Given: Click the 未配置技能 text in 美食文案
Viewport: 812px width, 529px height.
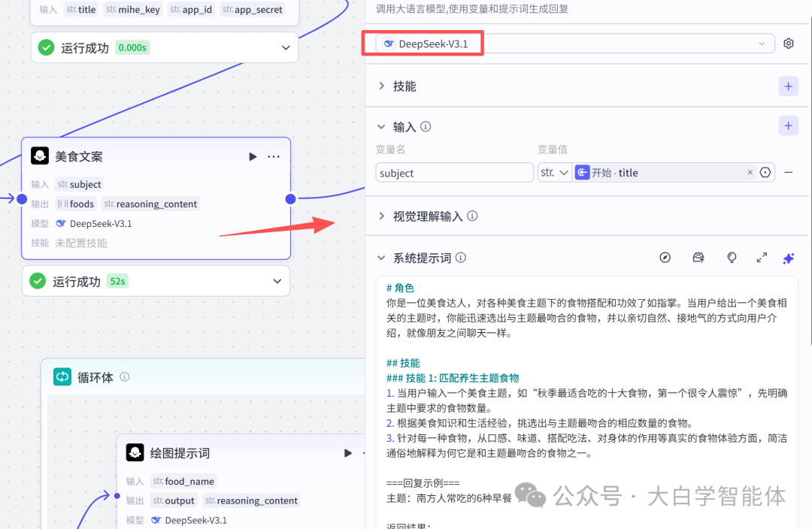Looking at the screenshot, I should [x=81, y=243].
